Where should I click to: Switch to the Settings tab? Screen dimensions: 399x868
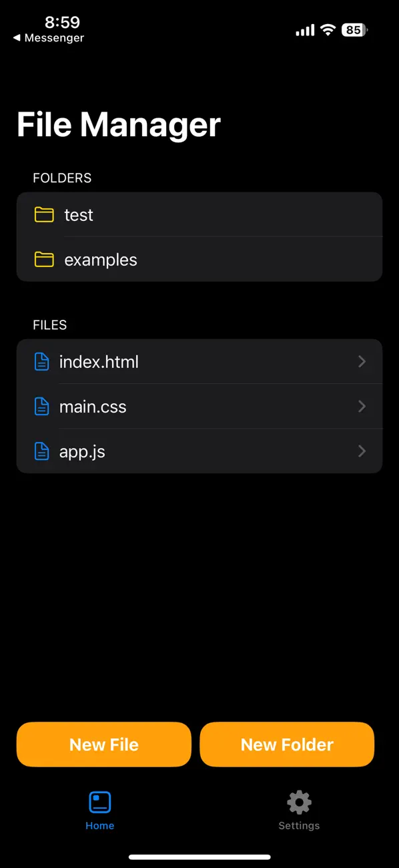click(298, 810)
